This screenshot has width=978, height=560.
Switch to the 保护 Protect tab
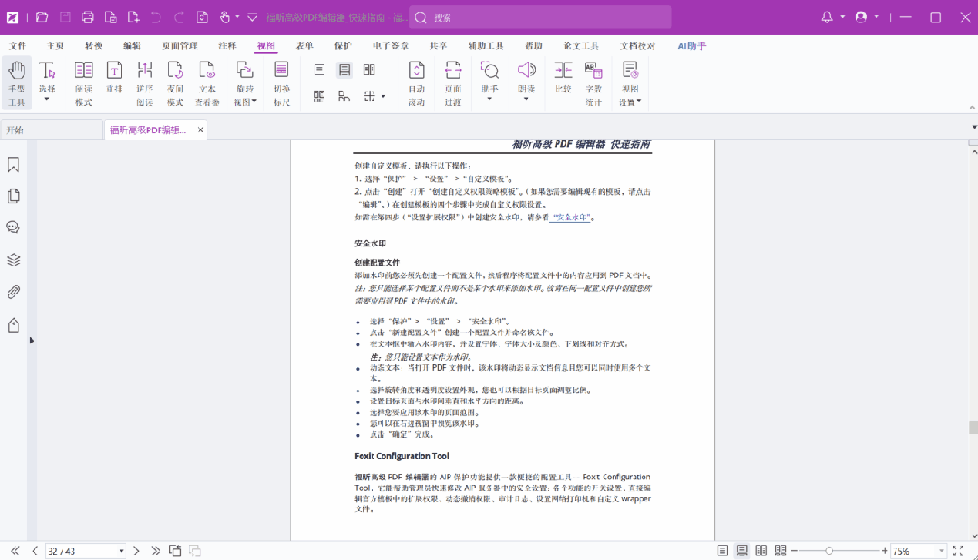[x=343, y=45]
